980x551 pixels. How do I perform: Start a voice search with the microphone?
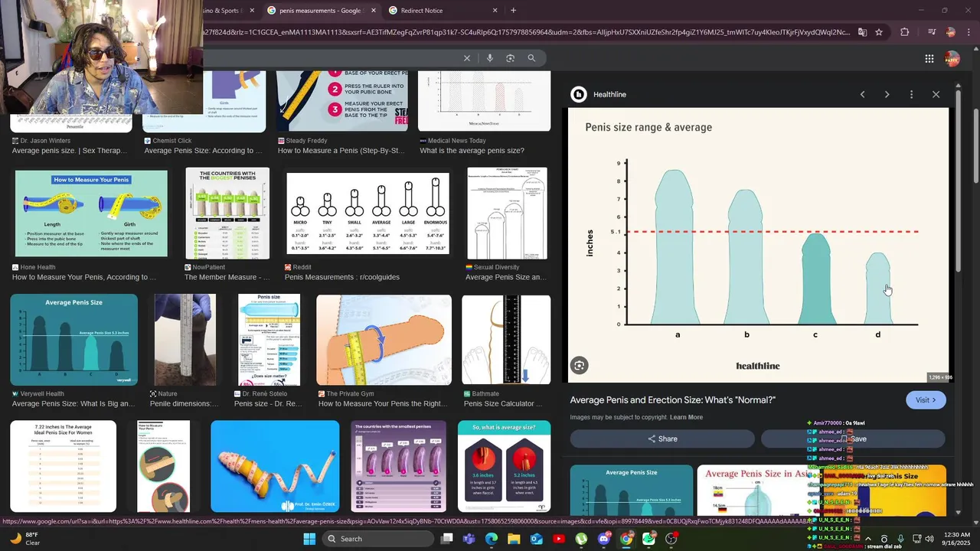click(490, 58)
